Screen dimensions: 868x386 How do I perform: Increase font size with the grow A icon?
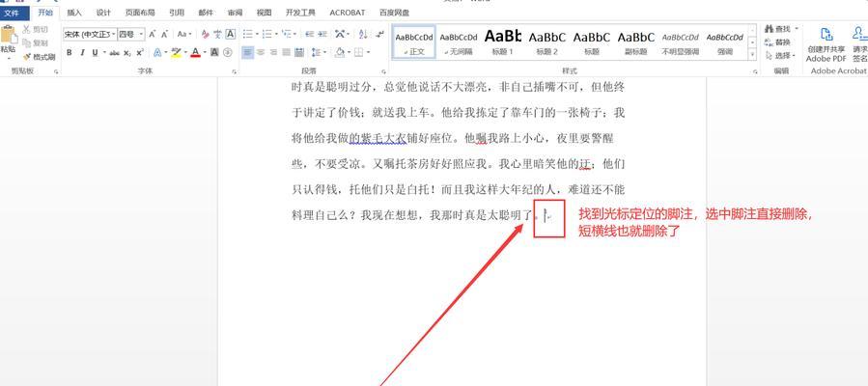[153, 35]
